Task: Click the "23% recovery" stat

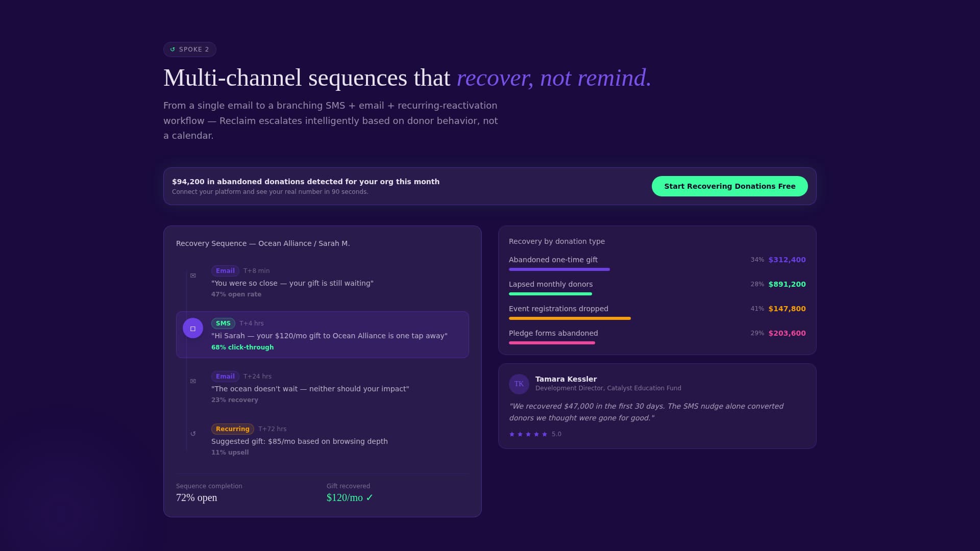Action: [235, 400]
